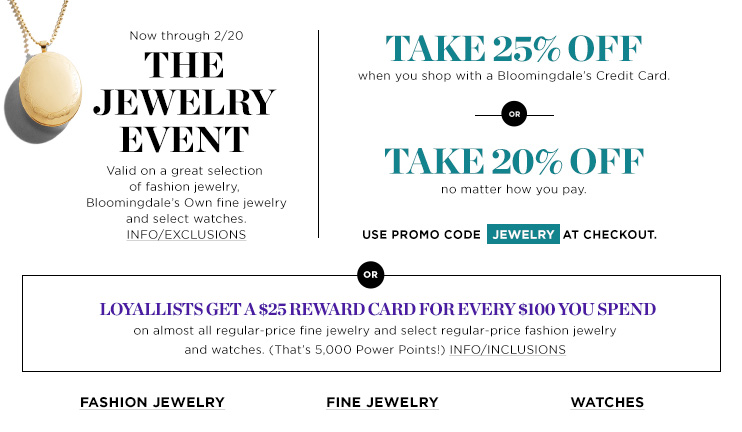Open the INFO/EXCLUSIONS link
This screenshot has width=742, height=432.
point(186,235)
